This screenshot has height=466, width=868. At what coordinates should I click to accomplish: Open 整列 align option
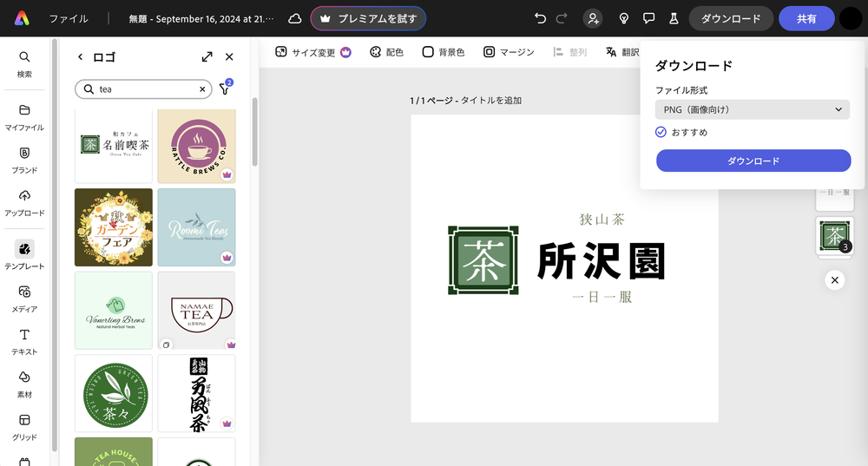[x=569, y=52]
